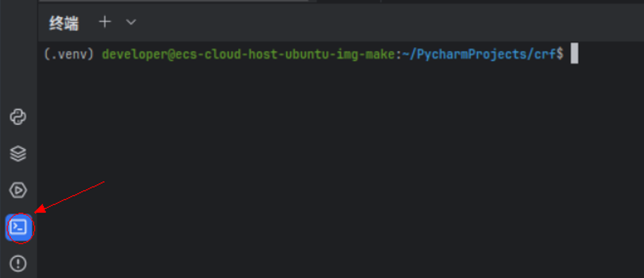
Task: Open the Terminal tool window icon
Action: pyautogui.click(x=19, y=227)
